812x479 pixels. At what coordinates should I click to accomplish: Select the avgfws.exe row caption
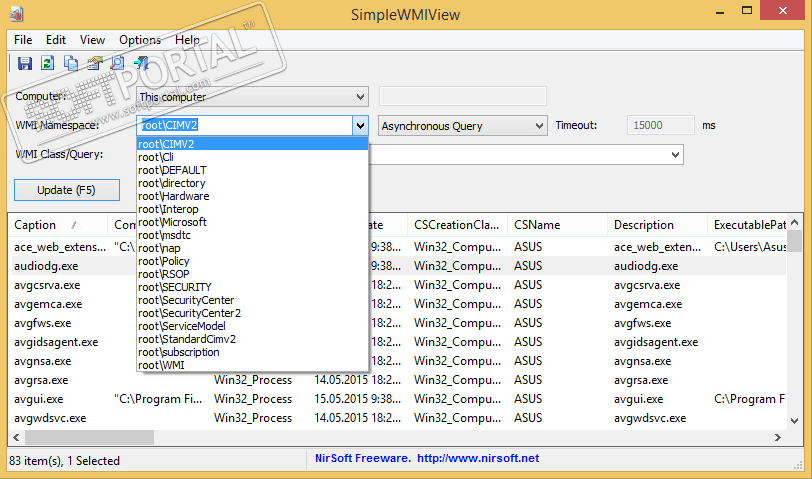coord(42,323)
